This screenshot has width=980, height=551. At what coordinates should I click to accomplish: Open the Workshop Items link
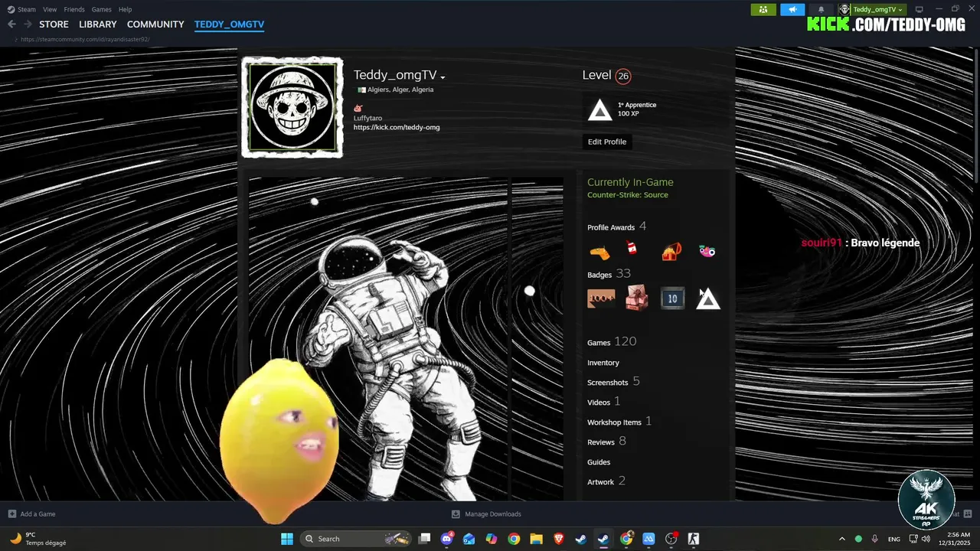pos(614,422)
